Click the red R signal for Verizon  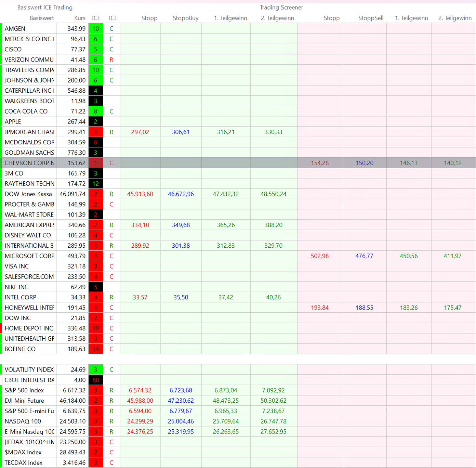pyautogui.click(x=111, y=60)
